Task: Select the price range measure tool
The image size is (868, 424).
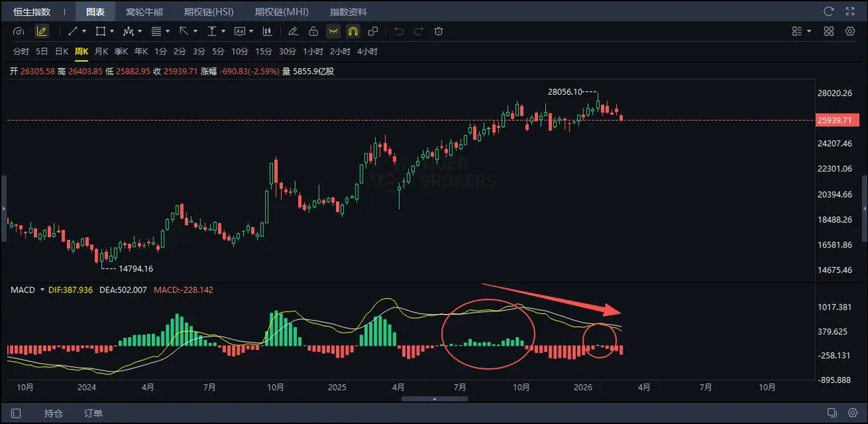Action: pyautogui.click(x=212, y=32)
